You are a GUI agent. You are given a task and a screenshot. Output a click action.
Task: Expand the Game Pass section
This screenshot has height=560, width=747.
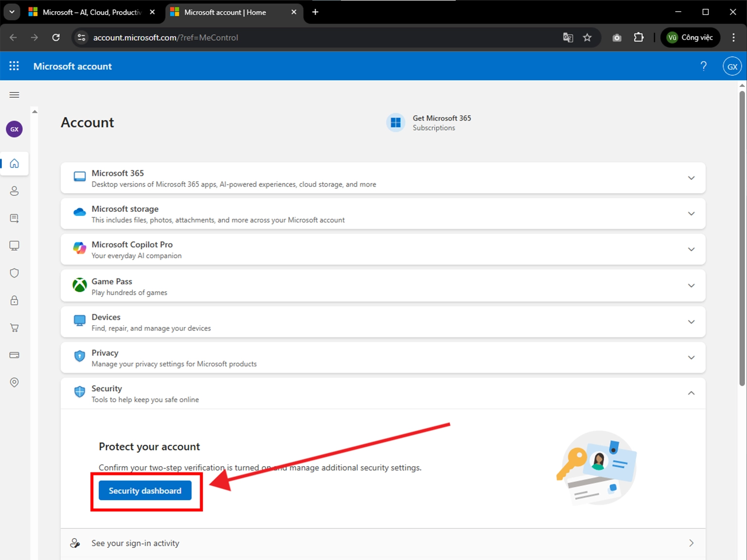(691, 285)
